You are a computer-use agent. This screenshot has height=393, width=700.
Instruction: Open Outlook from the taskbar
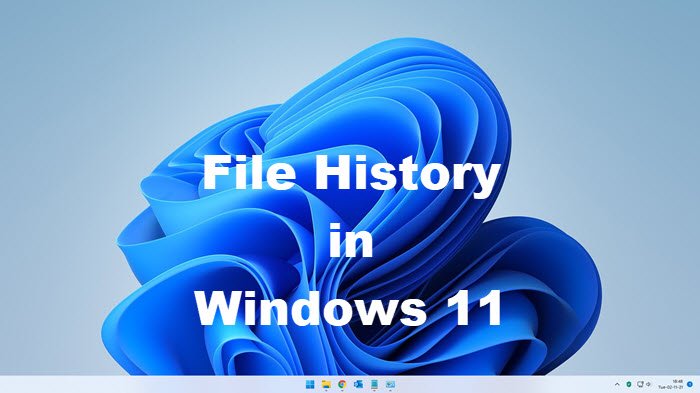pyautogui.click(x=358, y=384)
